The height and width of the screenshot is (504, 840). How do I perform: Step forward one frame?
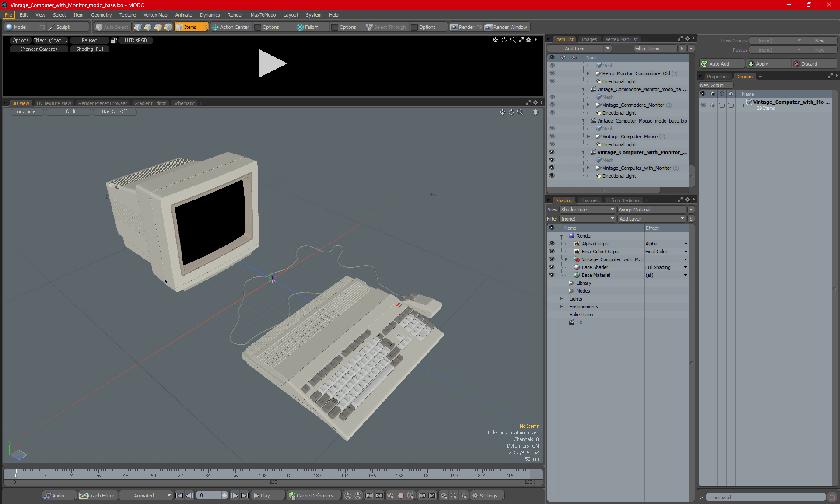pos(234,496)
